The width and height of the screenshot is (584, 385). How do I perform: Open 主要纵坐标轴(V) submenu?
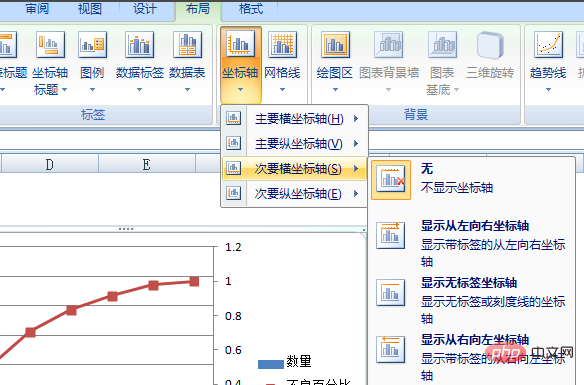click(294, 143)
